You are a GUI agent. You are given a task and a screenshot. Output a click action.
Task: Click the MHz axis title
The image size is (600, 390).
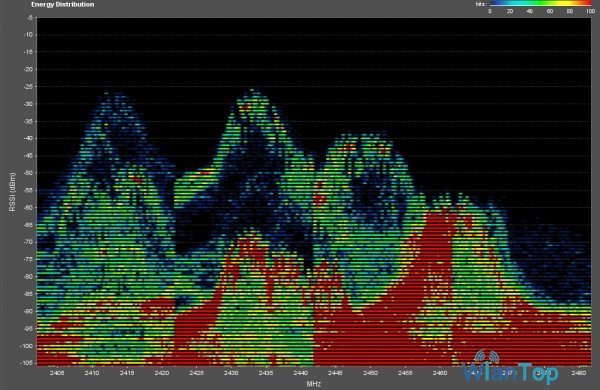click(313, 383)
